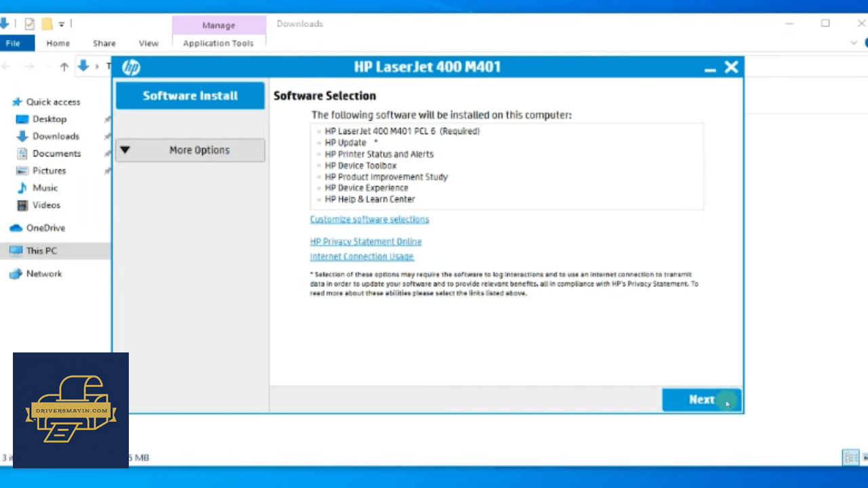Screen dimensions: 868x488
Task: Click the Next button in HP installer
Action: click(702, 400)
